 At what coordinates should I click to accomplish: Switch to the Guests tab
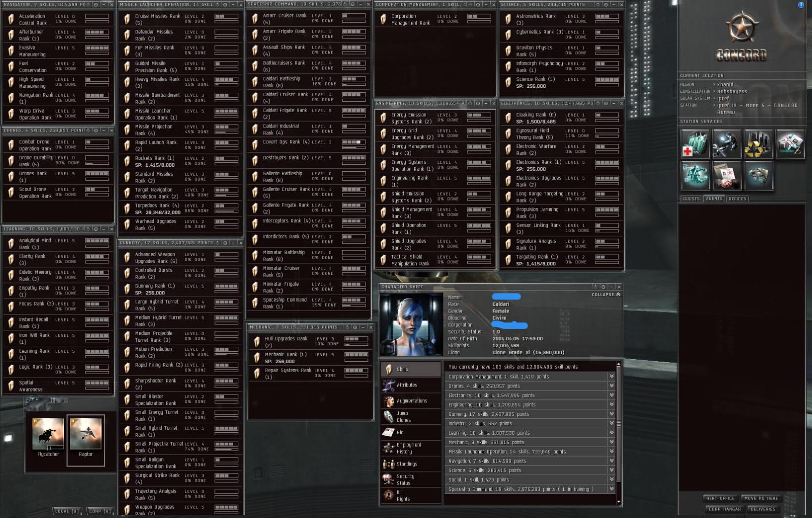[x=691, y=199]
